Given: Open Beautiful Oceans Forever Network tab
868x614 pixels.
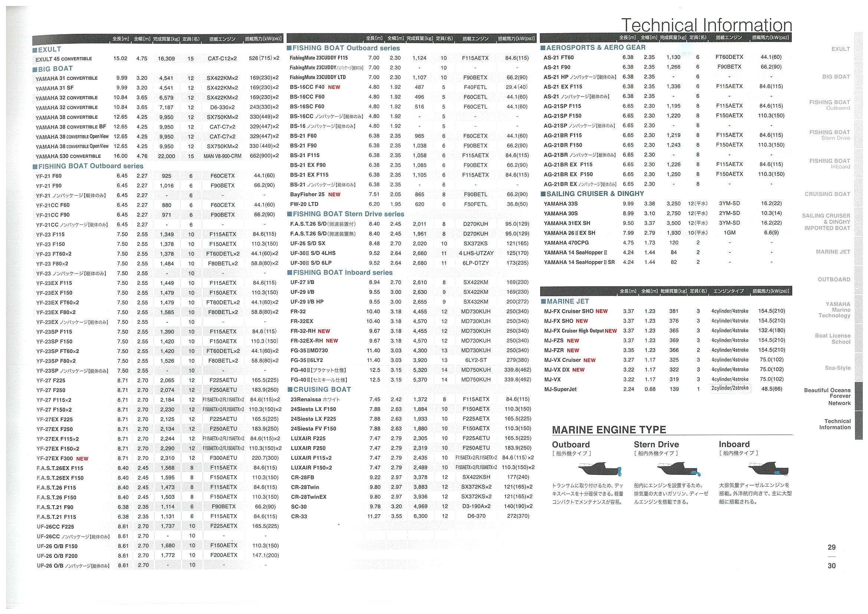Looking at the screenshot, I should 827,396.
